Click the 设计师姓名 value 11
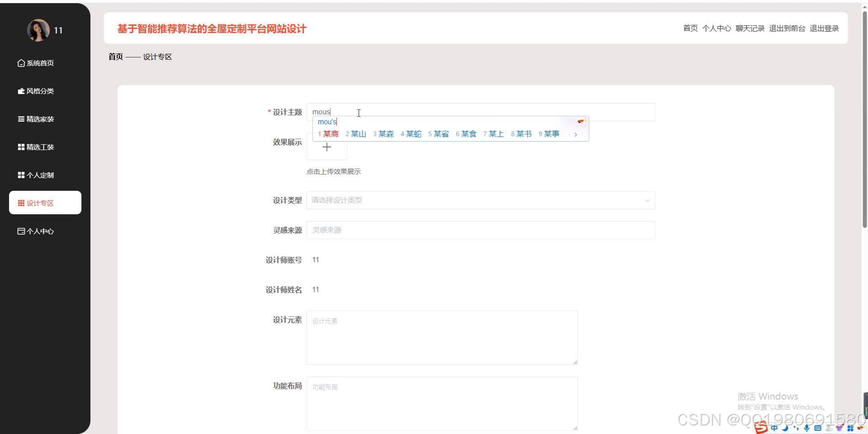This screenshot has width=868, height=434. point(316,290)
